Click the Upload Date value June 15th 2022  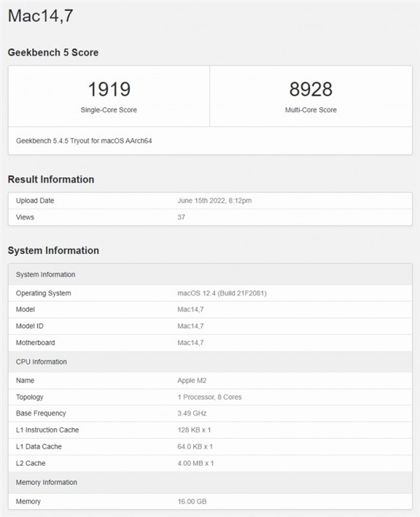click(214, 201)
